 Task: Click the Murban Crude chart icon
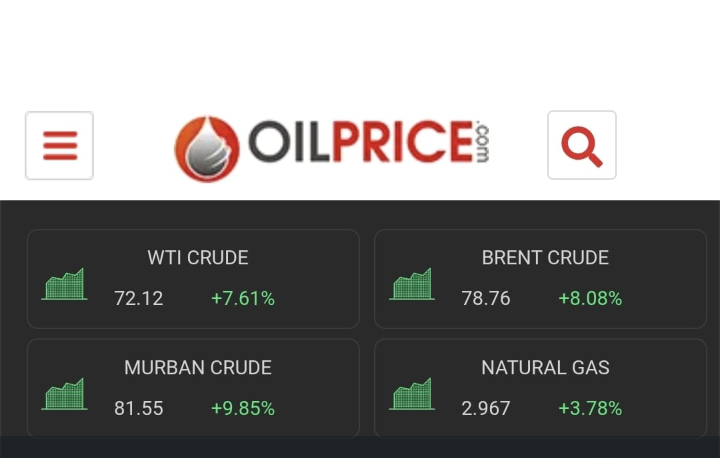pyautogui.click(x=64, y=395)
